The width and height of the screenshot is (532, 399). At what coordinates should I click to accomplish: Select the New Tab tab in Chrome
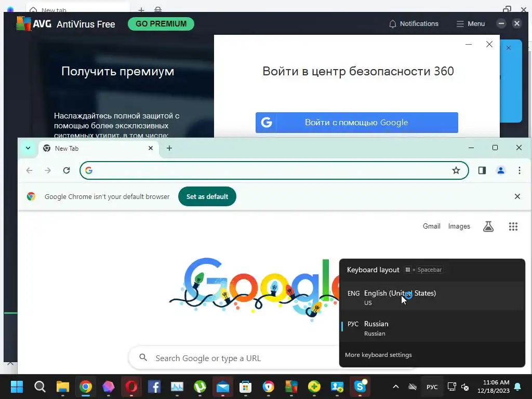tap(98, 149)
